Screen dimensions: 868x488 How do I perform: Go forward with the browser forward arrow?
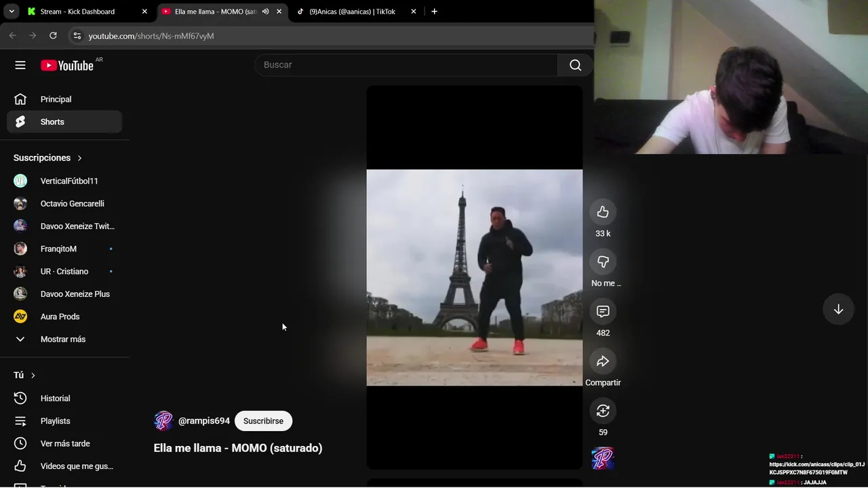pos(33,36)
